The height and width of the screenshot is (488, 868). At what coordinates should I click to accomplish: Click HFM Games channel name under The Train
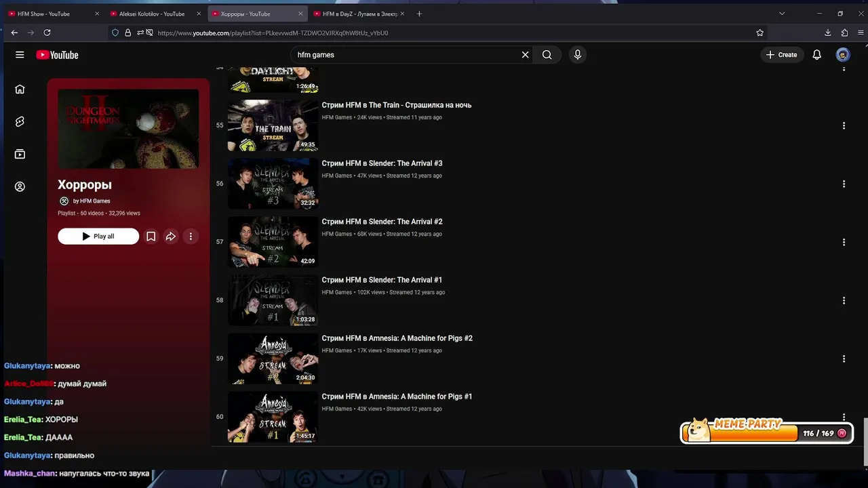[x=337, y=117]
